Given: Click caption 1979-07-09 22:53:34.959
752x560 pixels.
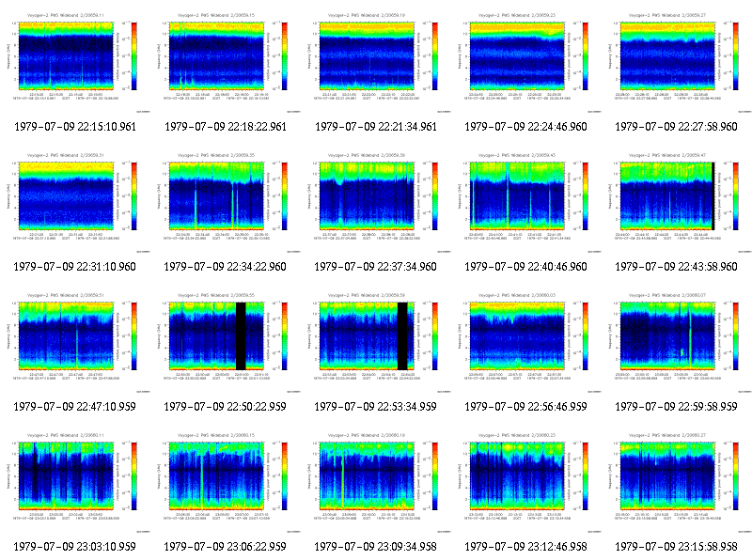Looking at the screenshot, I should click(x=375, y=407).
